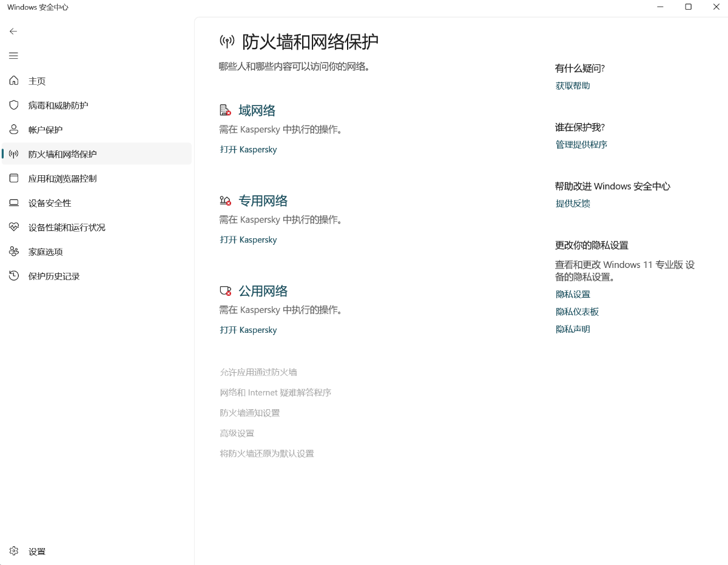The height and width of the screenshot is (565, 728).
Task: Open the 隐私设置 link
Action: click(573, 294)
